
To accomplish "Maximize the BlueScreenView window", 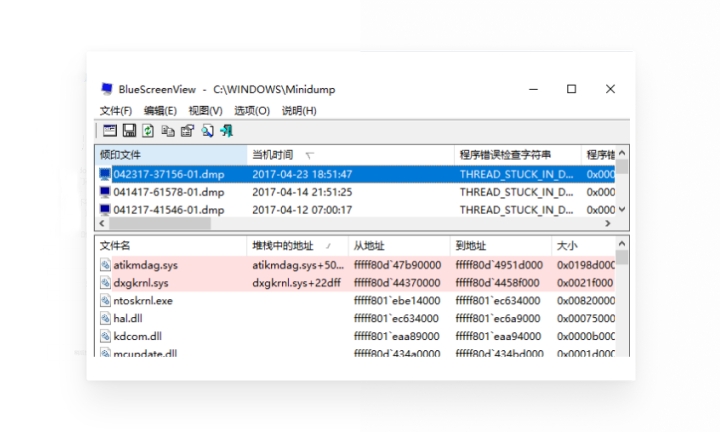I will [x=571, y=89].
